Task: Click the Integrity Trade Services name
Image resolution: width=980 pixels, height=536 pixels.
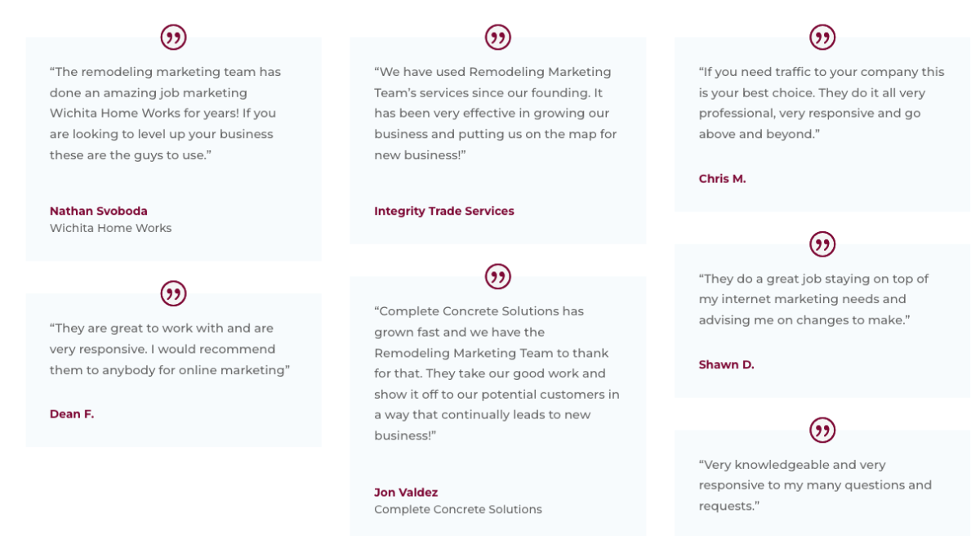Action: pos(444,211)
